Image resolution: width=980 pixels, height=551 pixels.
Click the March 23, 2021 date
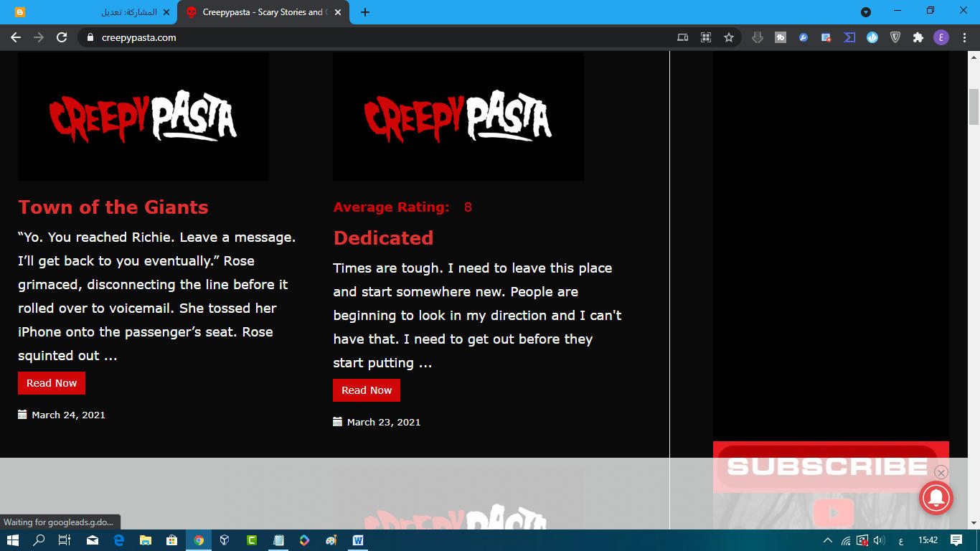(x=384, y=422)
